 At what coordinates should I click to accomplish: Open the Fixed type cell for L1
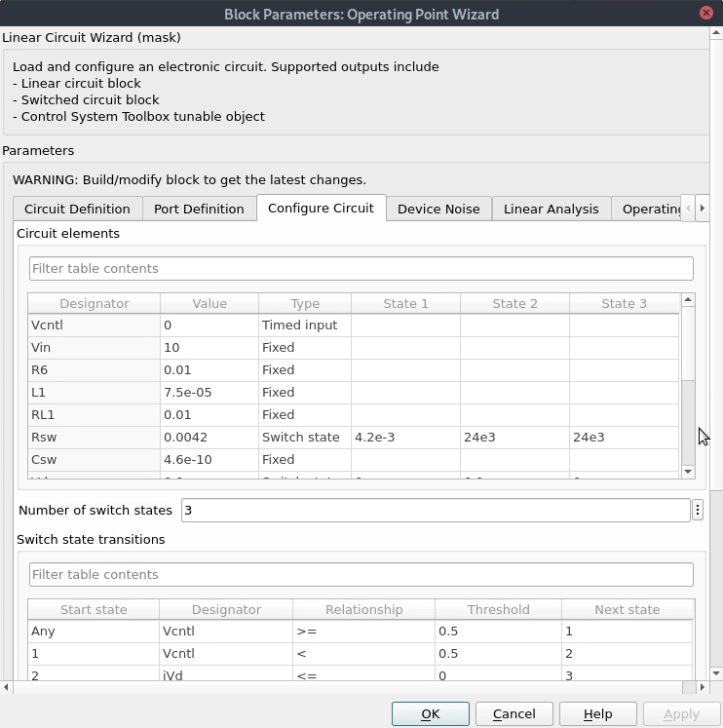(305, 393)
